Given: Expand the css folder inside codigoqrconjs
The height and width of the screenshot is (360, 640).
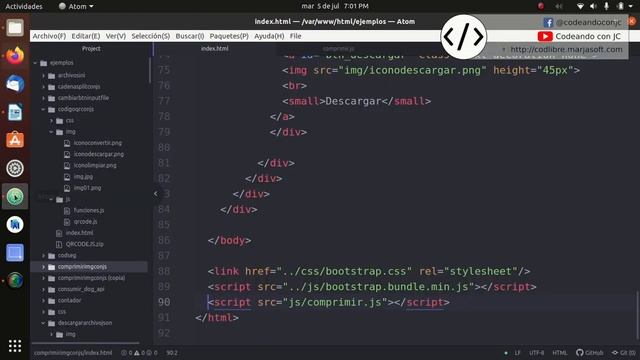Looking at the screenshot, I should coord(52,121).
